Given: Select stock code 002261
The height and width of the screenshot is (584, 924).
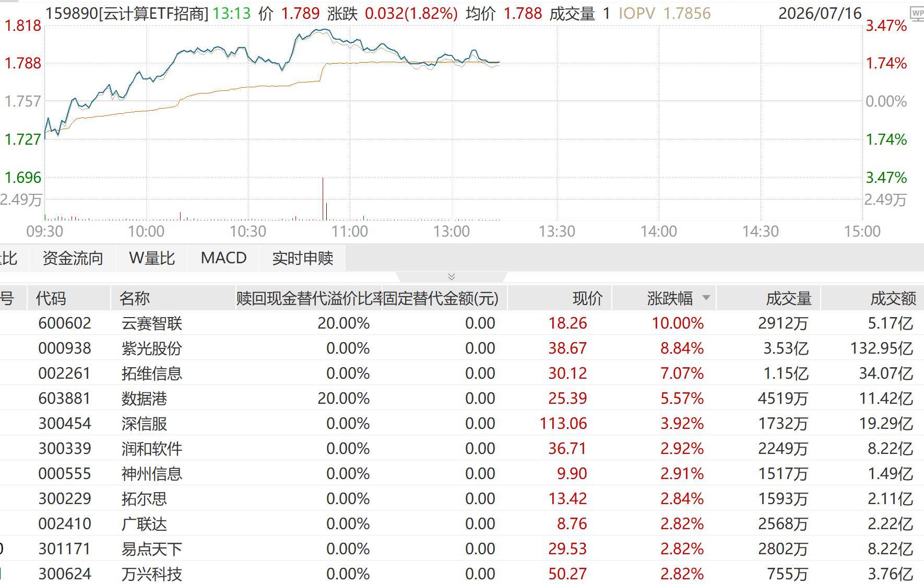Looking at the screenshot, I should point(65,373).
